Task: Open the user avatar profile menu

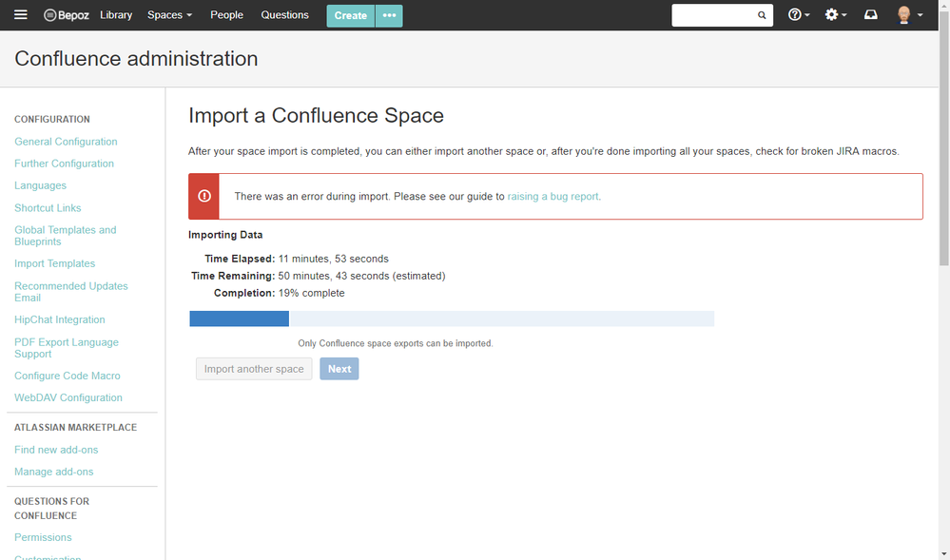Action: [x=909, y=14]
